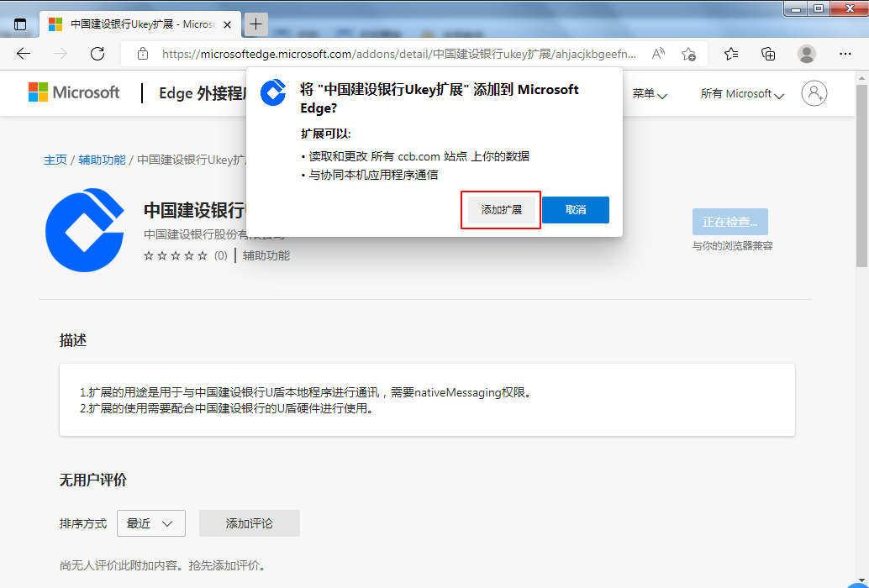
Task: Go to 主页 breadcrumb link
Action: [x=55, y=160]
